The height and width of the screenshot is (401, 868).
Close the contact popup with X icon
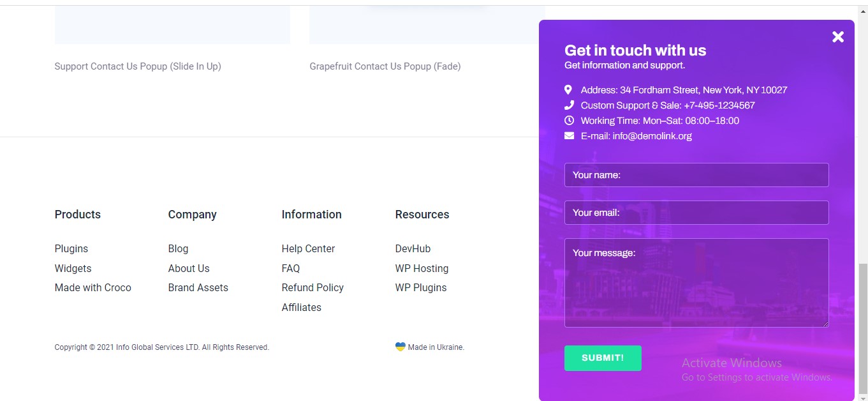tap(838, 37)
